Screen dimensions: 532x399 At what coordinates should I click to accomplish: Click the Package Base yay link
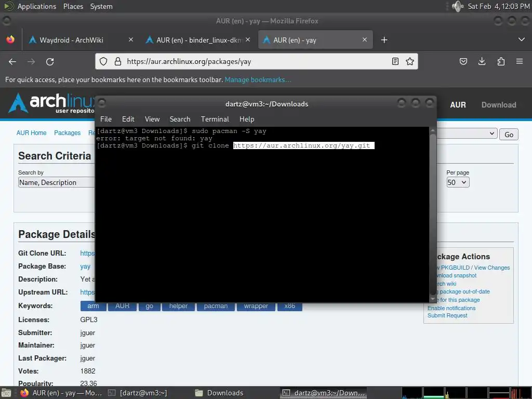(x=85, y=267)
